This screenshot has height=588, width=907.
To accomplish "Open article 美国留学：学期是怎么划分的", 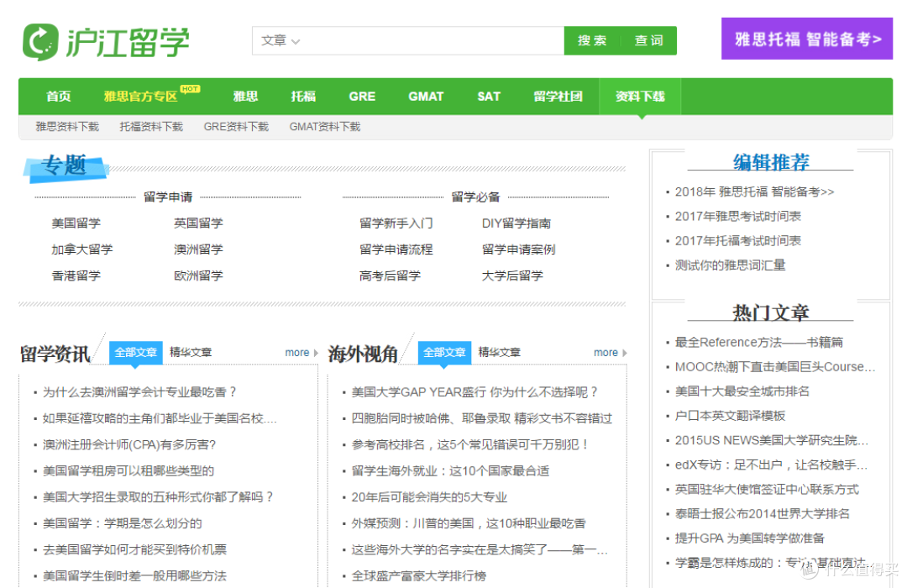I will pos(122,524).
